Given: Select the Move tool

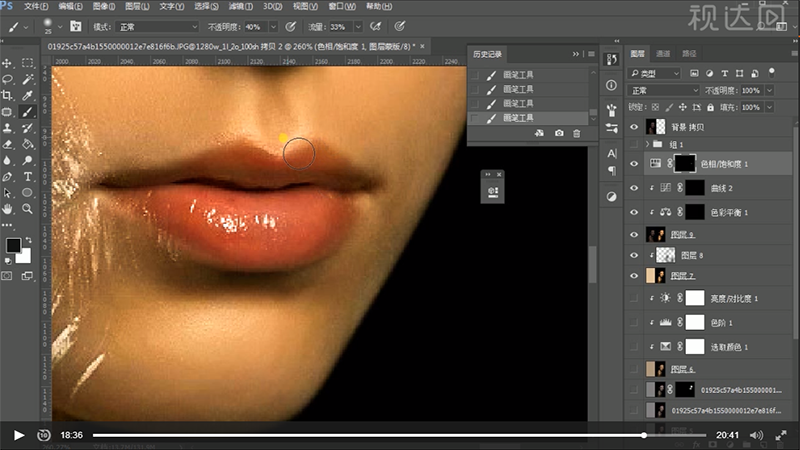Looking at the screenshot, I should 8,63.
